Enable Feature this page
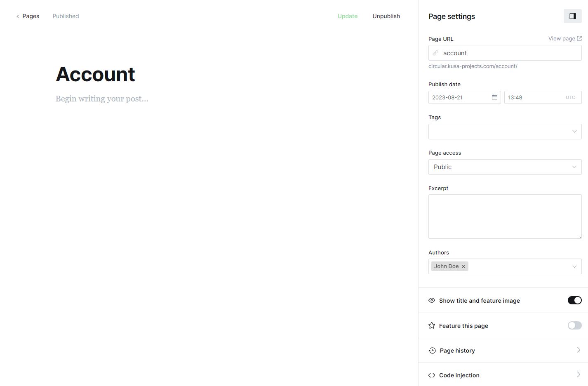The height and width of the screenshot is (386, 588). click(574, 325)
